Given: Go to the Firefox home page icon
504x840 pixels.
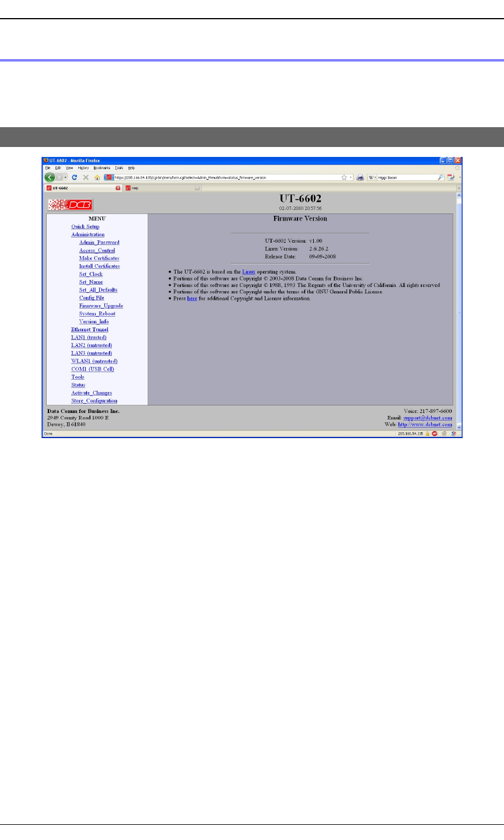Looking at the screenshot, I should 97,177.
